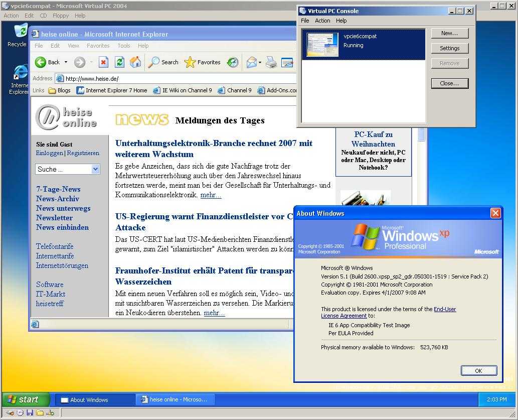This screenshot has height=420, width=518.
Task: Open the heisetreff sidebar link
Action: [x=50, y=304]
